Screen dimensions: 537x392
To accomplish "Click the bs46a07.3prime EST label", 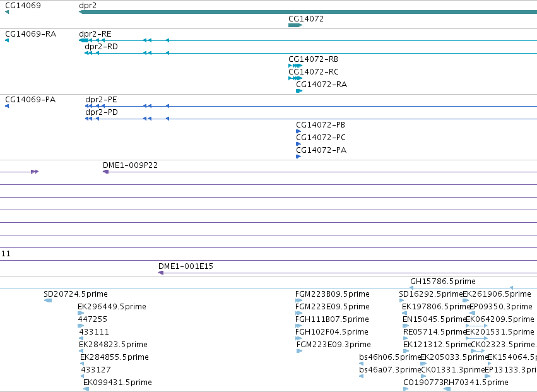I will point(390,370).
